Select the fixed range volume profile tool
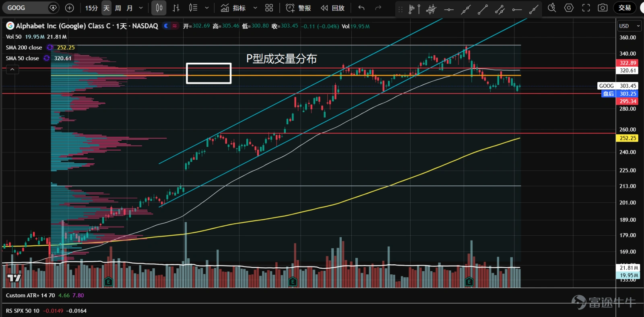Image resolution: width=644 pixels, height=317 pixels. click(x=414, y=9)
